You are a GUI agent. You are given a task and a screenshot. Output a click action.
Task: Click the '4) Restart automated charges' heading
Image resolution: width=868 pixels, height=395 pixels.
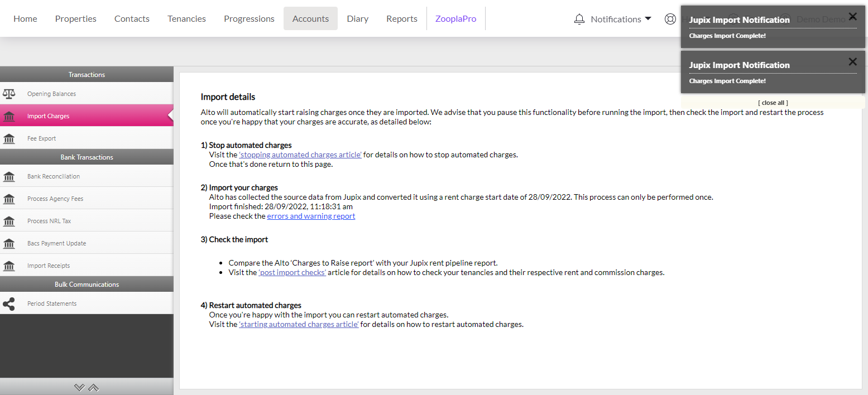pos(251,305)
